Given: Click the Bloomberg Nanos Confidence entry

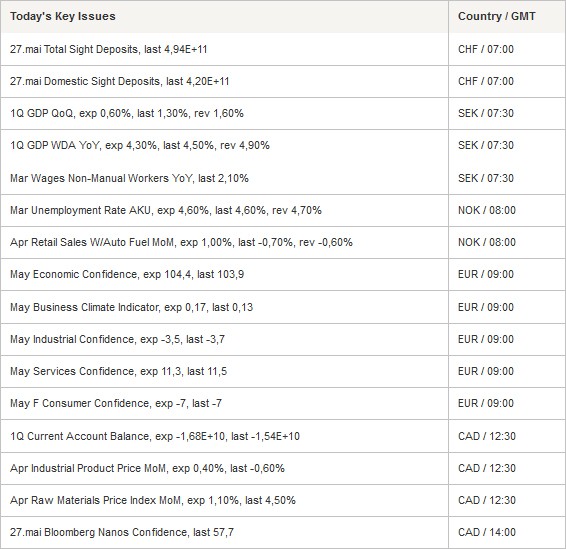Looking at the screenshot, I should click(x=122, y=532).
